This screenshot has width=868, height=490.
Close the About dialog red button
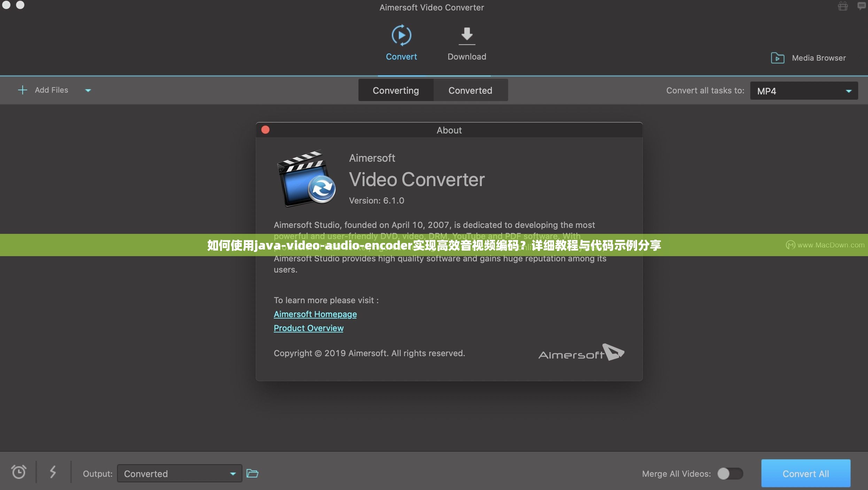[x=265, y=130]
